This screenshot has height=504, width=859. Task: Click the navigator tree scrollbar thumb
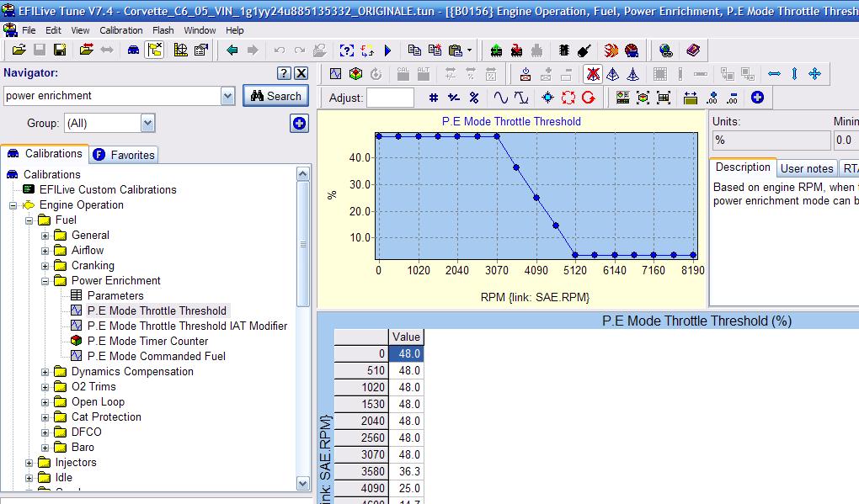click(303, 244)
